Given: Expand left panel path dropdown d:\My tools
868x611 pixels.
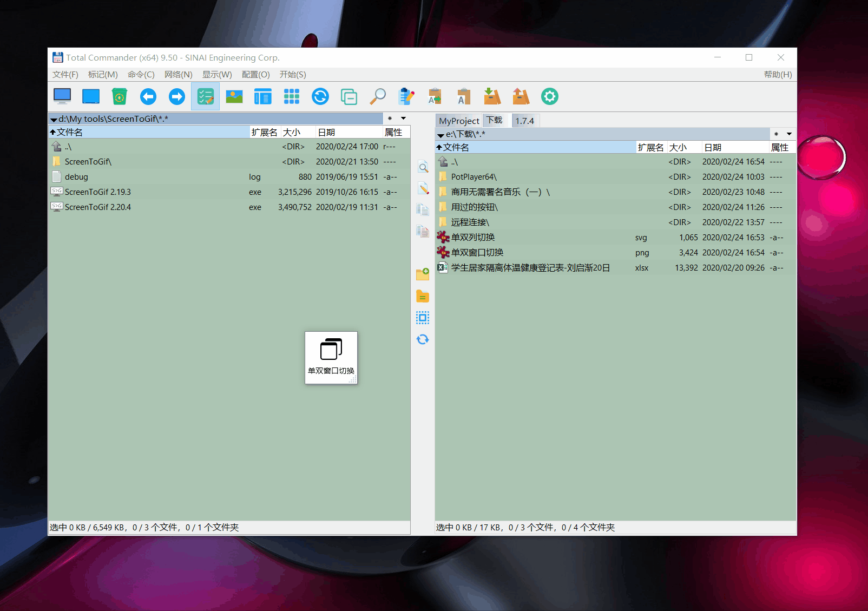Looking at the screenshot, I should tap(54, 119).
